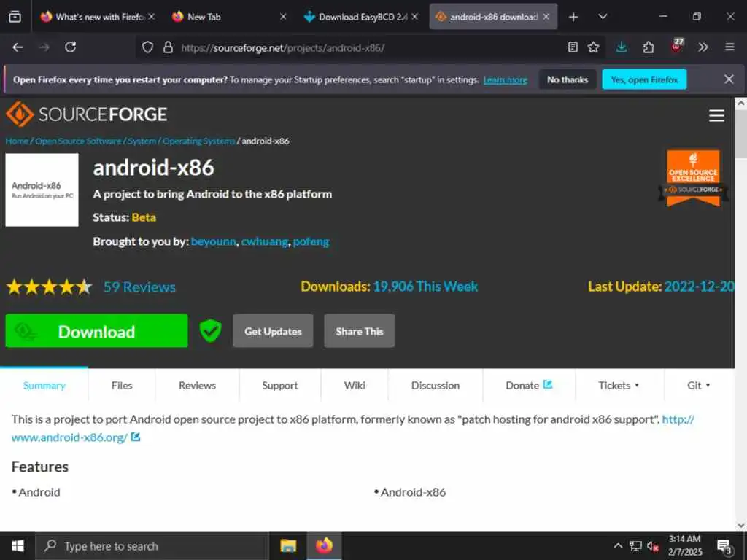This screenshot has width=747, height=560.
Task: Click the Share This button
Action: coord(359,331)
